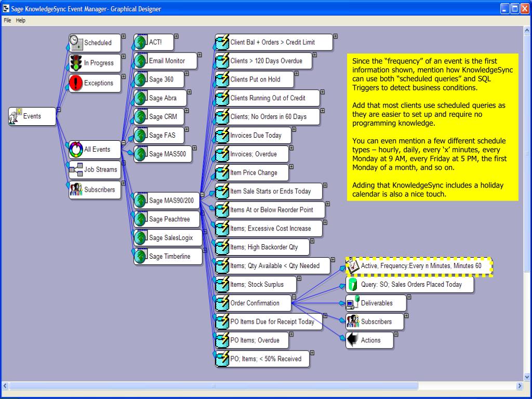Select Invoices; Overdue event
532x399 pixels.
point(252,154)
